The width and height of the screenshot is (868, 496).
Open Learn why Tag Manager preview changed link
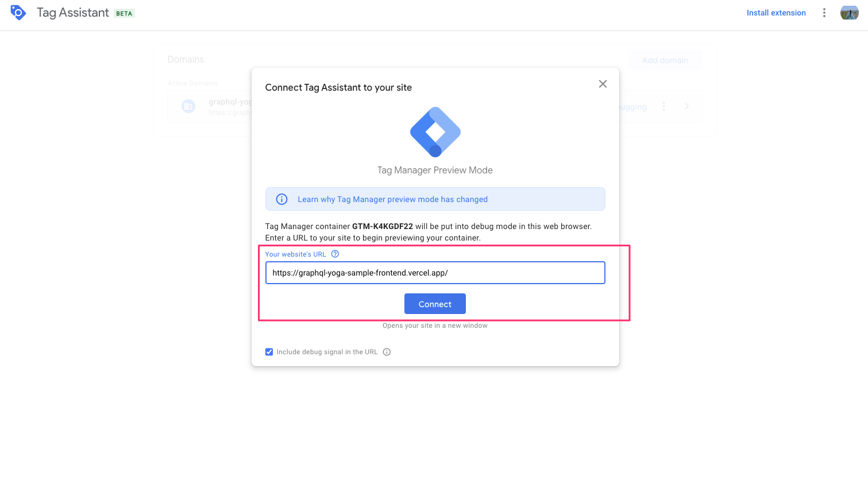[392, 199]
